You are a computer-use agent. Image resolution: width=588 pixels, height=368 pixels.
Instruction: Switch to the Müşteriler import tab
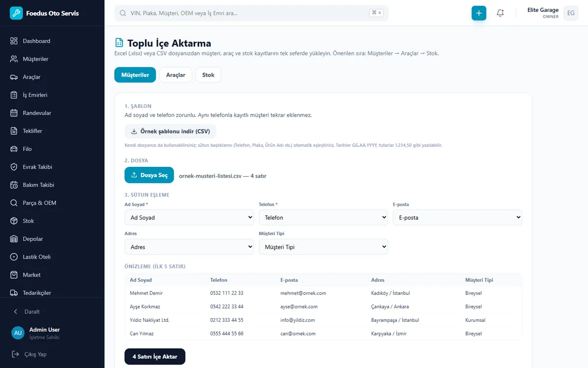click(135, 75)
